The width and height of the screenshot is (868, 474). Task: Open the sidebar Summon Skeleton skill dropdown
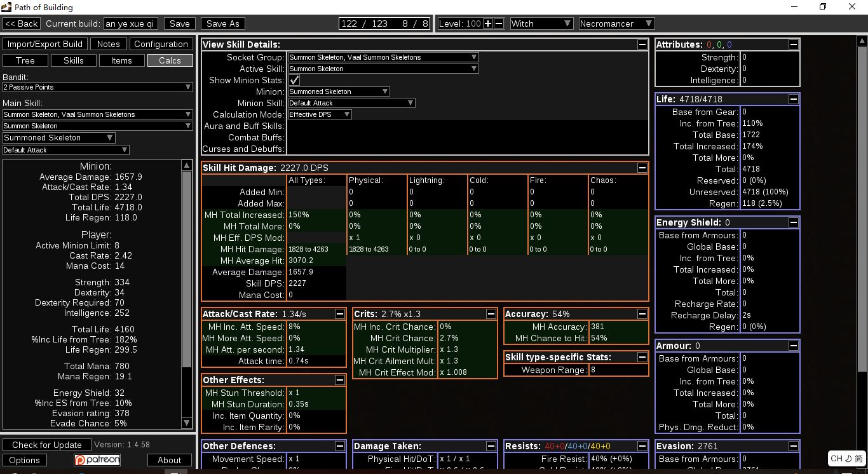(97, 126)
